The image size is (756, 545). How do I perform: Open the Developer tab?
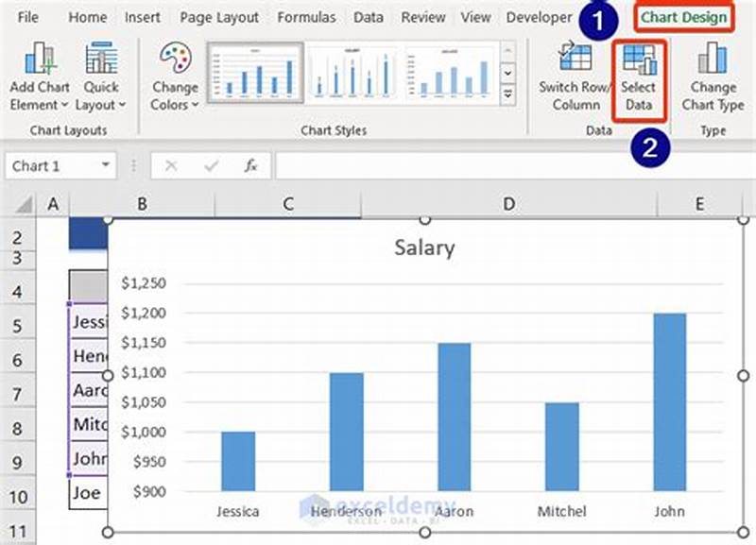[540, 16]
